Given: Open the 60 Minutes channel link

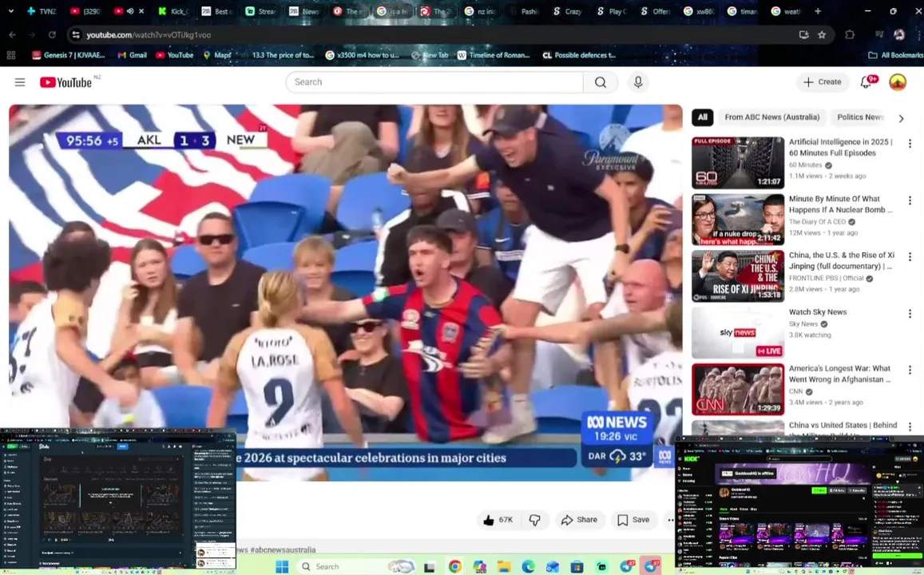Looking at the screenshot, I should 805,165.
